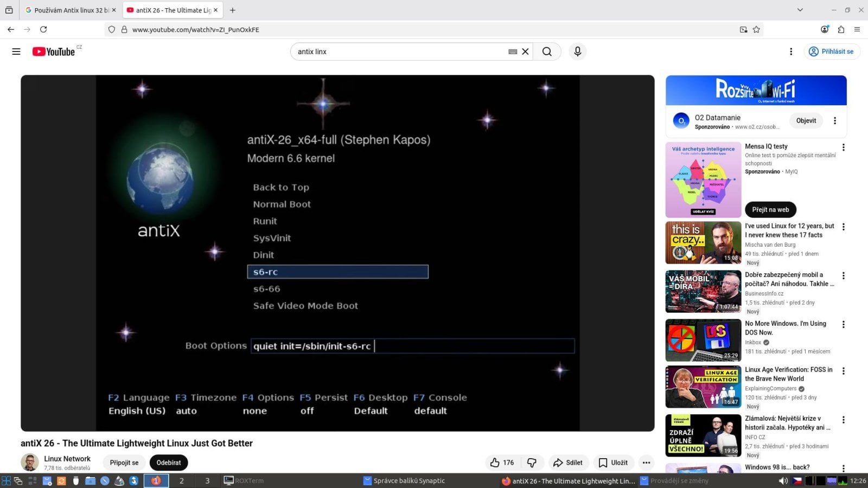Close the Google 'Používám Antix linux' tab
Viewport: 868px width, 488px height.
click(114, 10)
